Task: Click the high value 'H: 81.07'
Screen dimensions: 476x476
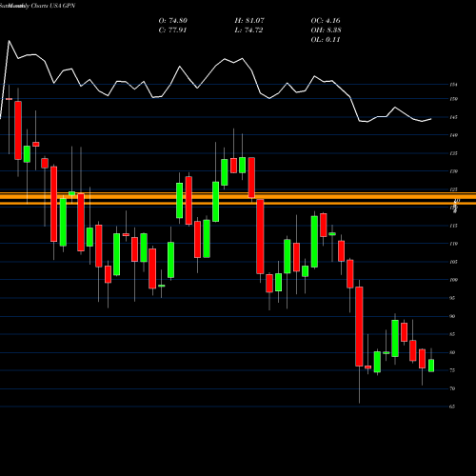Action: coord(249,21)
